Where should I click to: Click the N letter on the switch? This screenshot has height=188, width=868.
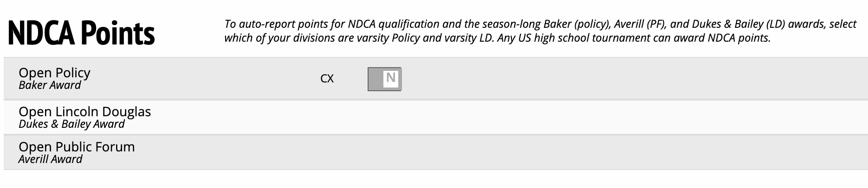(x=391, y=78)
